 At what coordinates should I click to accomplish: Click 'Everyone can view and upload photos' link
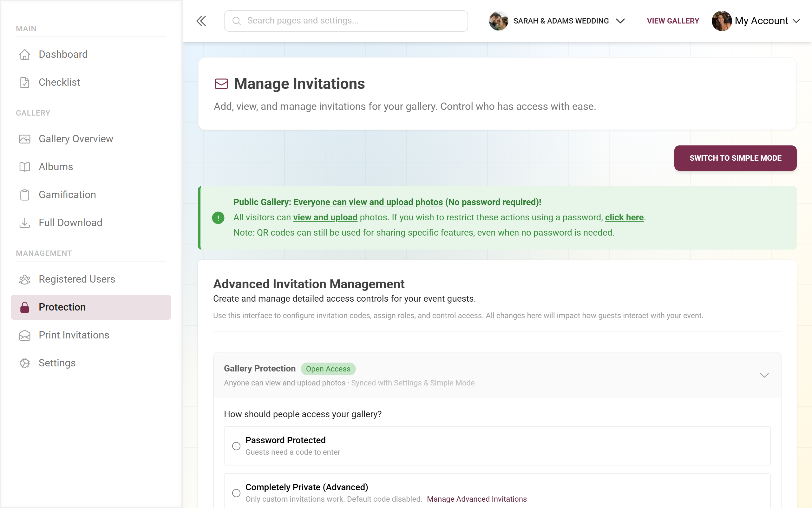click(x=368, y=202)
